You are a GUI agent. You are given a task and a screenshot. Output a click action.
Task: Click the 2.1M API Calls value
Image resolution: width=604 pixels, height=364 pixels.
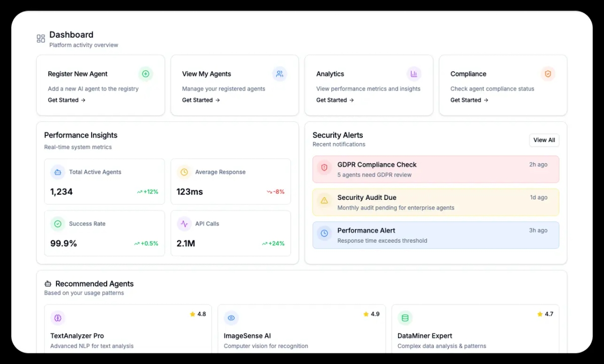[x=186, y=244]
